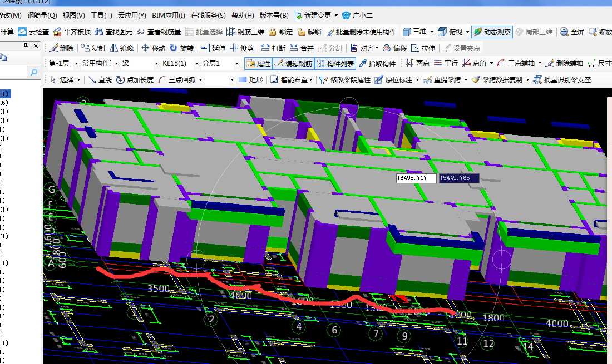Select the 点加长度 drawing tool

tap(135, 79)
